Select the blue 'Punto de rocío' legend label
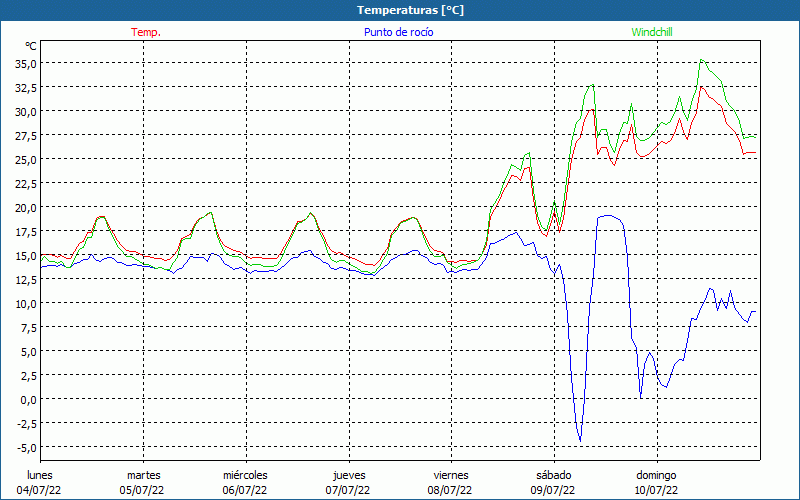 398,32
